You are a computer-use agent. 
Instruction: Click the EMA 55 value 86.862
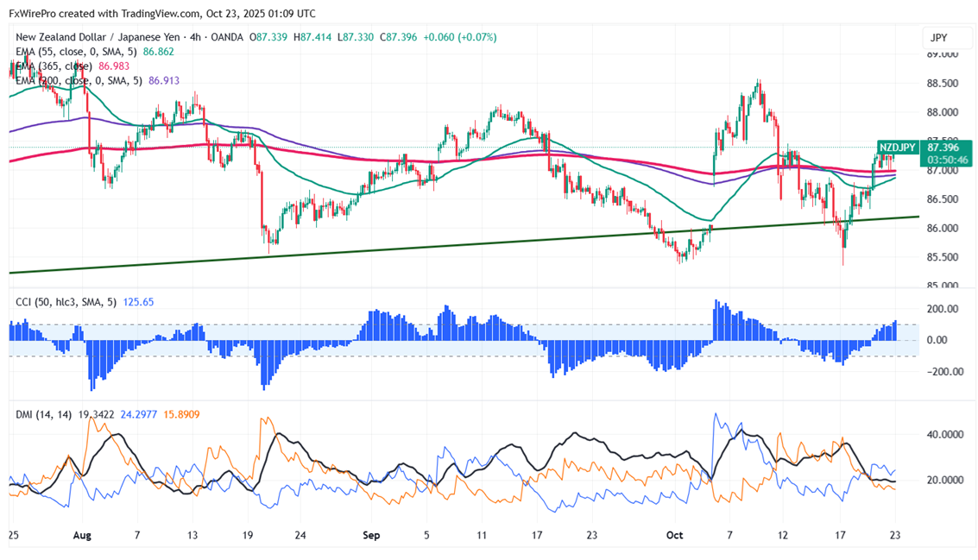tap(159, 52)
